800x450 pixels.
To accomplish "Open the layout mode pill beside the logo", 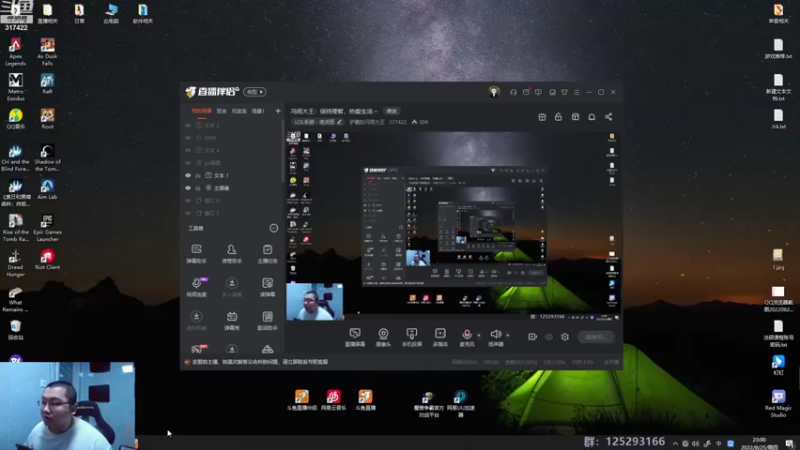I will tap(255, 92).
